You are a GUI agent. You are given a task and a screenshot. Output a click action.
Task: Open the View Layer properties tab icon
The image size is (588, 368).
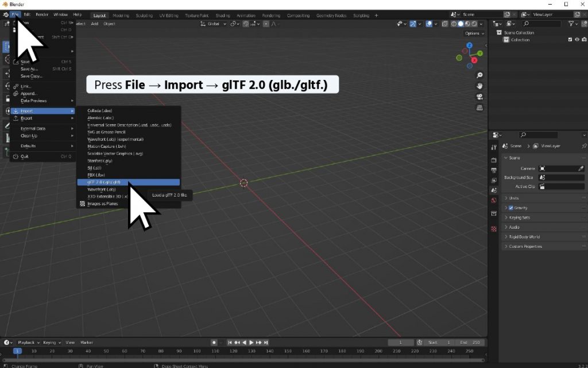click(493, 181)
